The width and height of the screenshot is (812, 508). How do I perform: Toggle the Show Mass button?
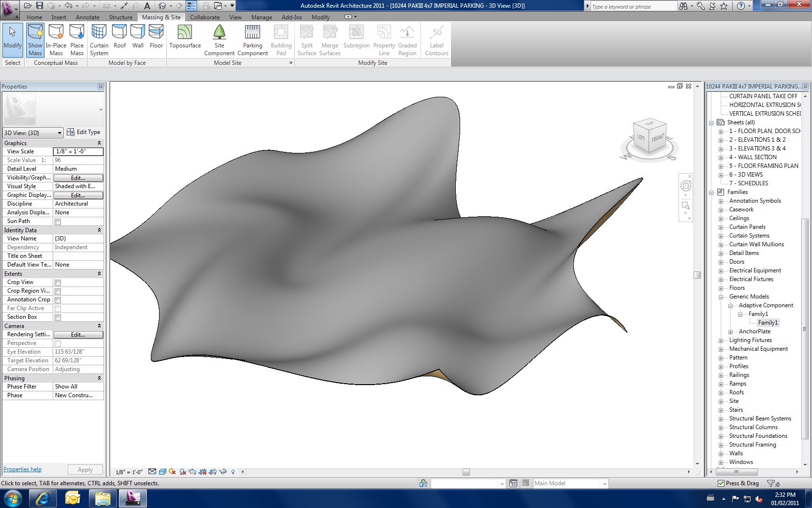point(35,40)
